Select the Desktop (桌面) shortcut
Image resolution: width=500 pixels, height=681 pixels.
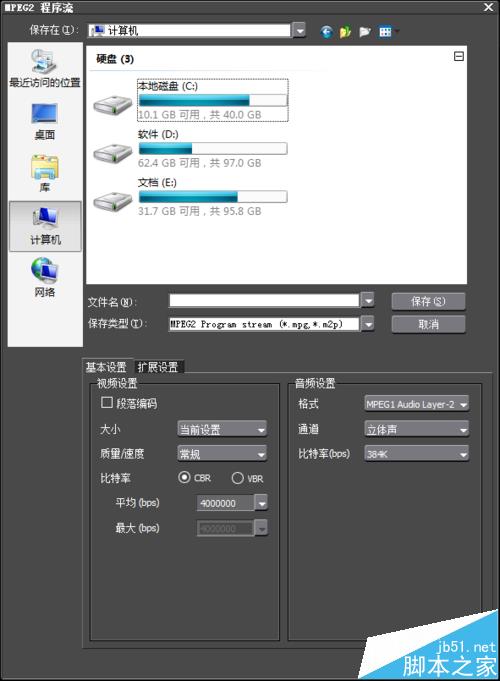[x=45, y=122]
